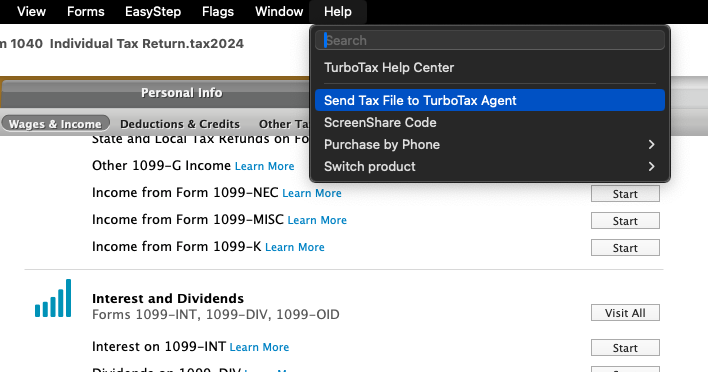Start Income from Form 1099-NEC

pos(625,194)
